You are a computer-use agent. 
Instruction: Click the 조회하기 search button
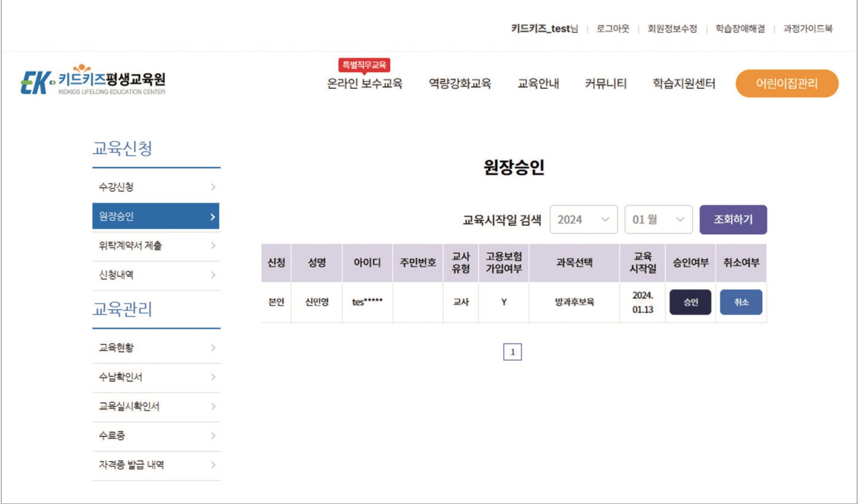coord(733,219)
